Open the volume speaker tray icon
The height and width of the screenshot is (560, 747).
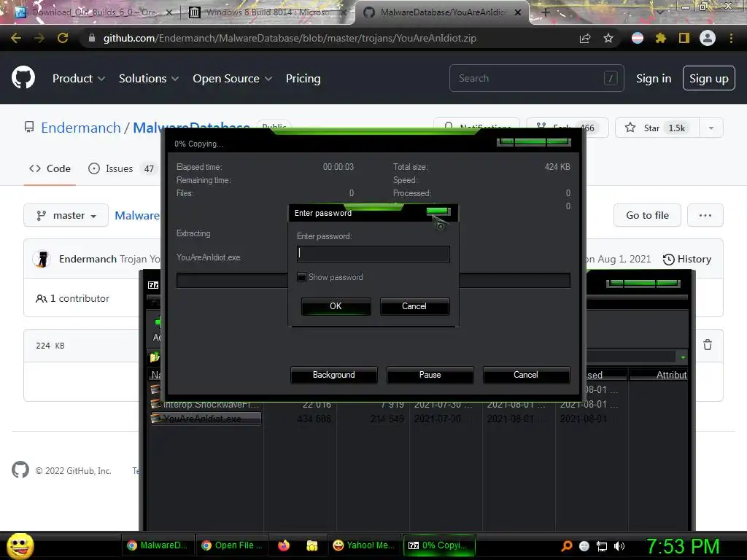pos(619,546)
